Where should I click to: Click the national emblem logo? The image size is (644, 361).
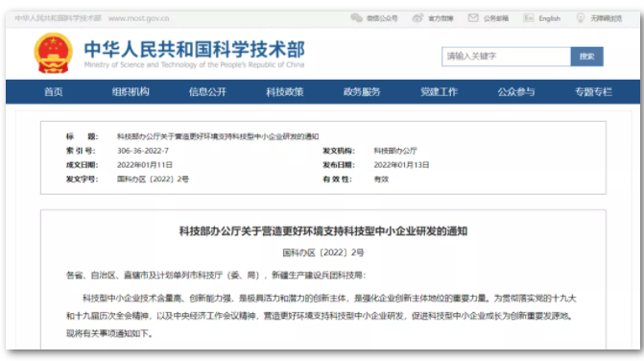click(x=54, y=54)
